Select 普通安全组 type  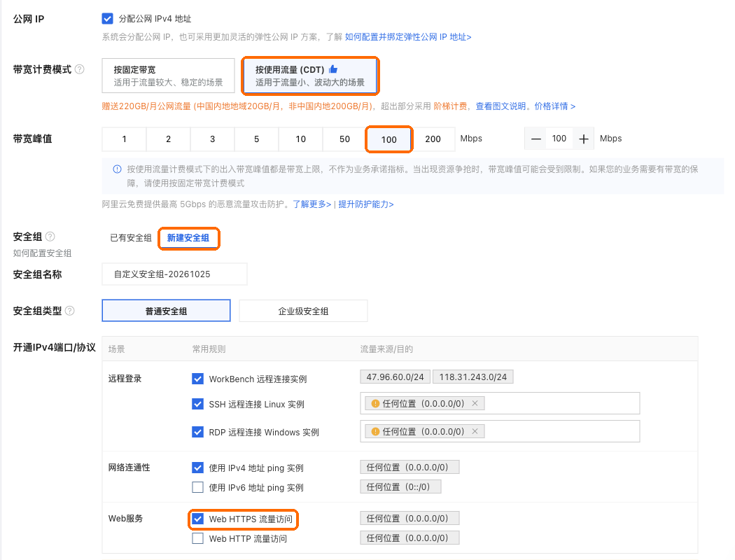pyautogui.click(x=166, y=311)
